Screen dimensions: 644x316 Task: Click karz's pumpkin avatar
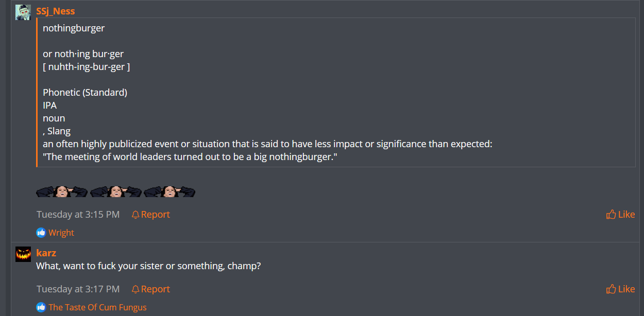23,254
